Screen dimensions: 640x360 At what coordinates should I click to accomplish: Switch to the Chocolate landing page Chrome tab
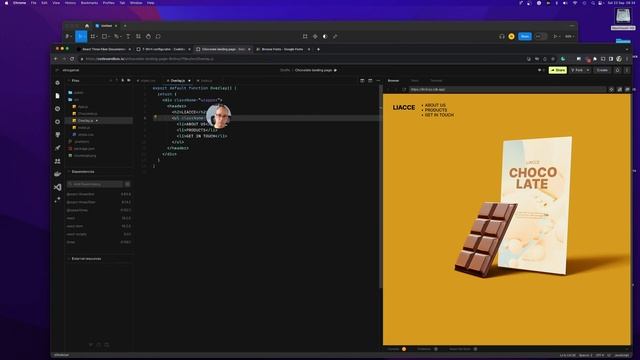tap(222, 49)
